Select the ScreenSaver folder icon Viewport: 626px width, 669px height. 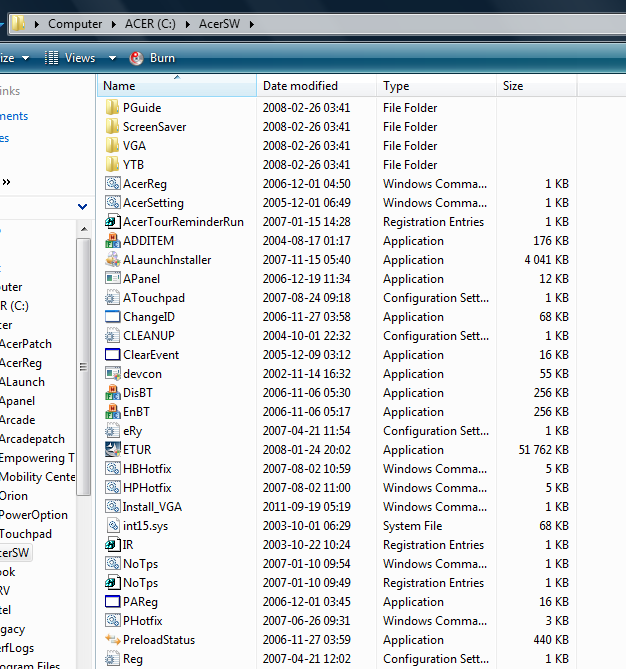112,127
